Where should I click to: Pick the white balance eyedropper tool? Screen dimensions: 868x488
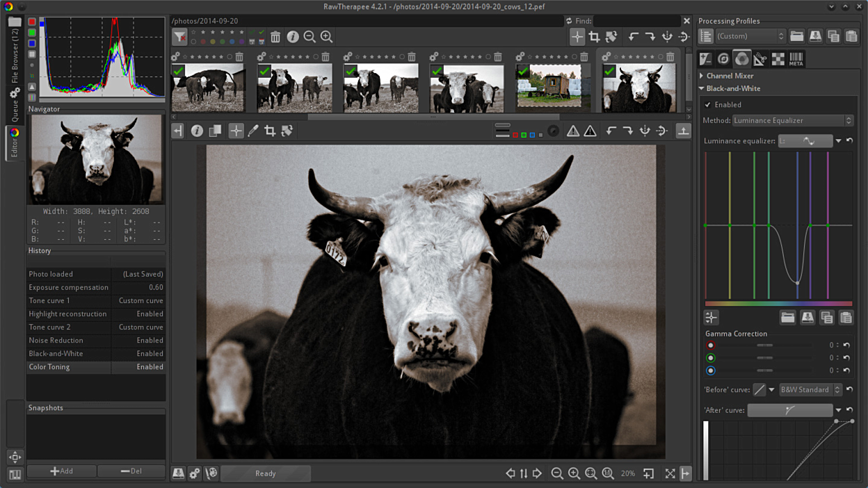pos(253,131)
